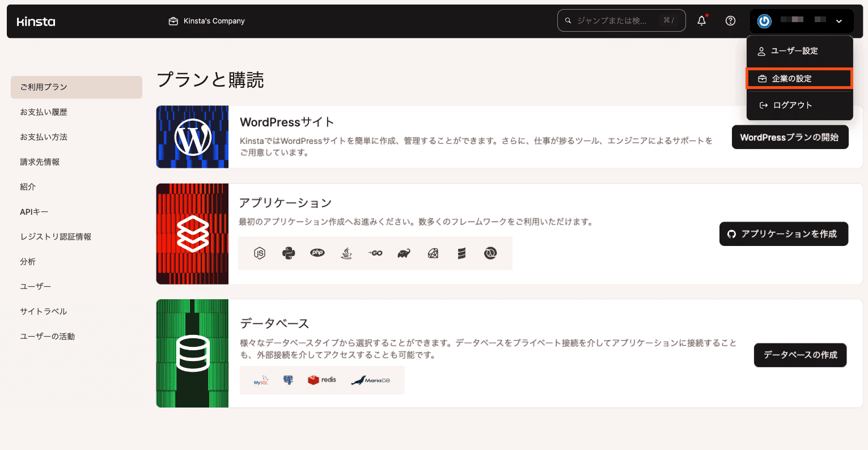This screenshot has width=868, height=450.
Task: Open the notifications bell
Action: 701,20
